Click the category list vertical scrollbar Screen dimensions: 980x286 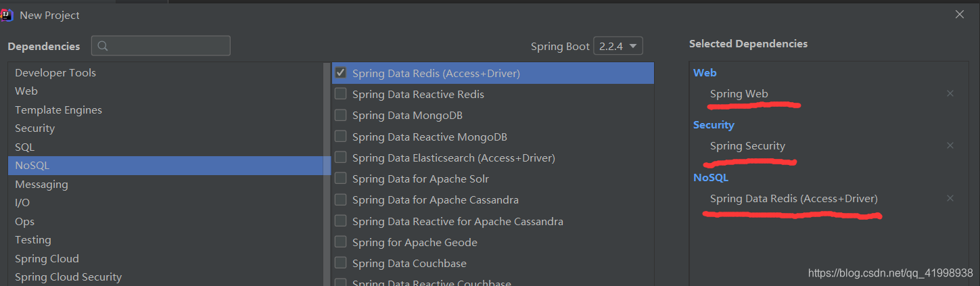pos(327,174)
